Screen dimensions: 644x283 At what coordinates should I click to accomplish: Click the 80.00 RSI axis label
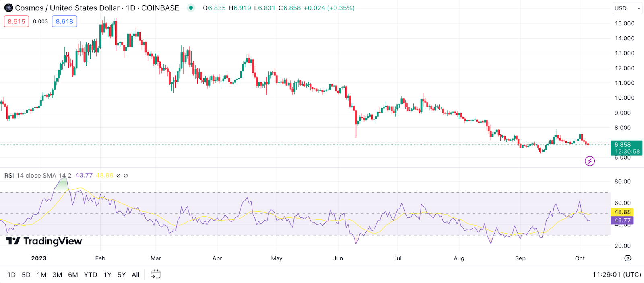point(623,181)
